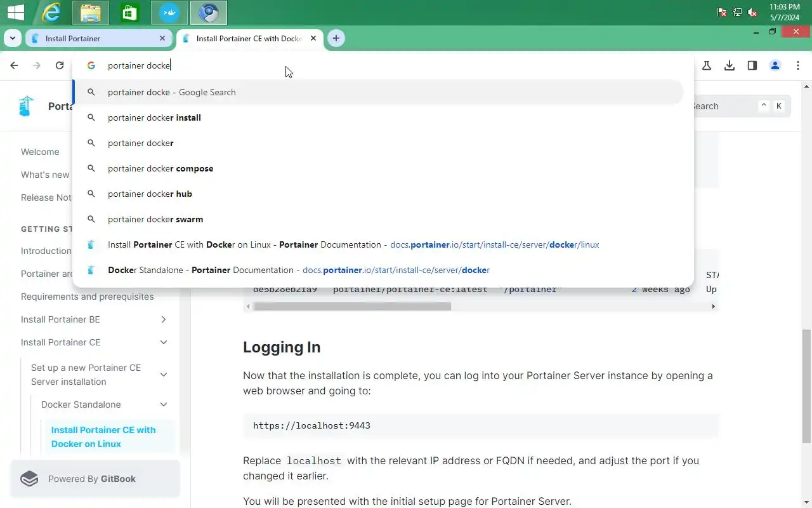Open 'Install Portainer CE with Docker on Linux' suggestion

[379, 244]
